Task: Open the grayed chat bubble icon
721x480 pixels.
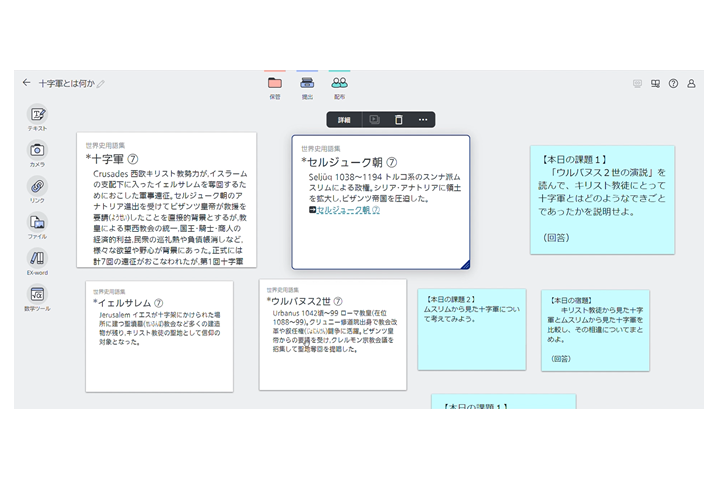Action: [637, 84]
